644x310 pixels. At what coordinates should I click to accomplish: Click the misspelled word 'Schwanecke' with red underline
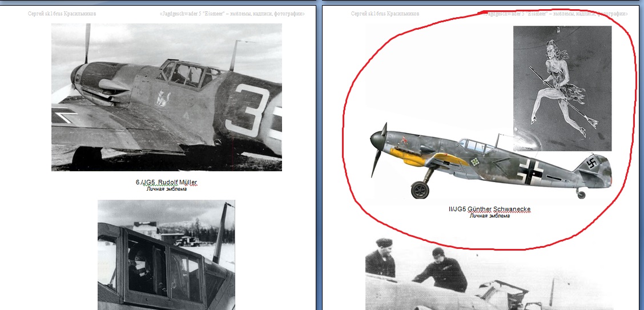[510, 210]
